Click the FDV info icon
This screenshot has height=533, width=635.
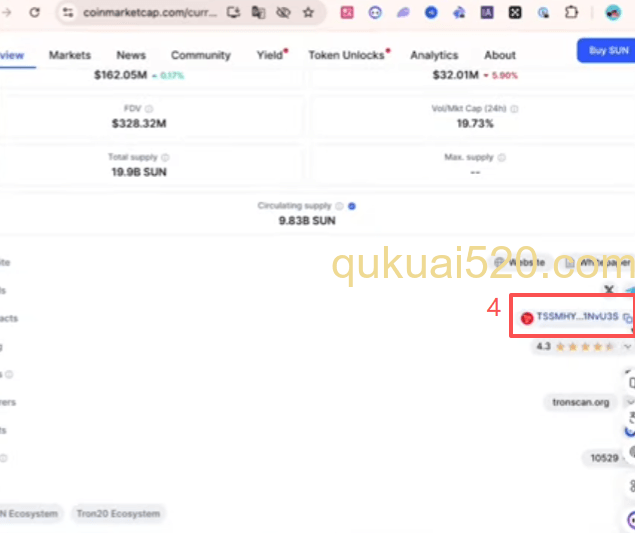click(149, 109)
